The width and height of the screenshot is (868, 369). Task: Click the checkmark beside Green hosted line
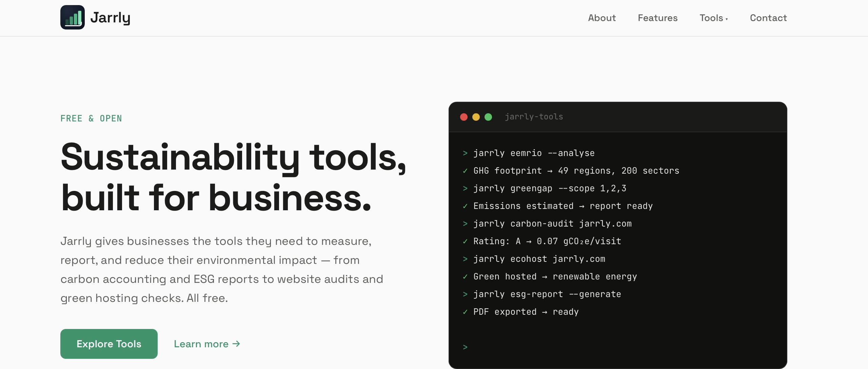tap(465, 277)
